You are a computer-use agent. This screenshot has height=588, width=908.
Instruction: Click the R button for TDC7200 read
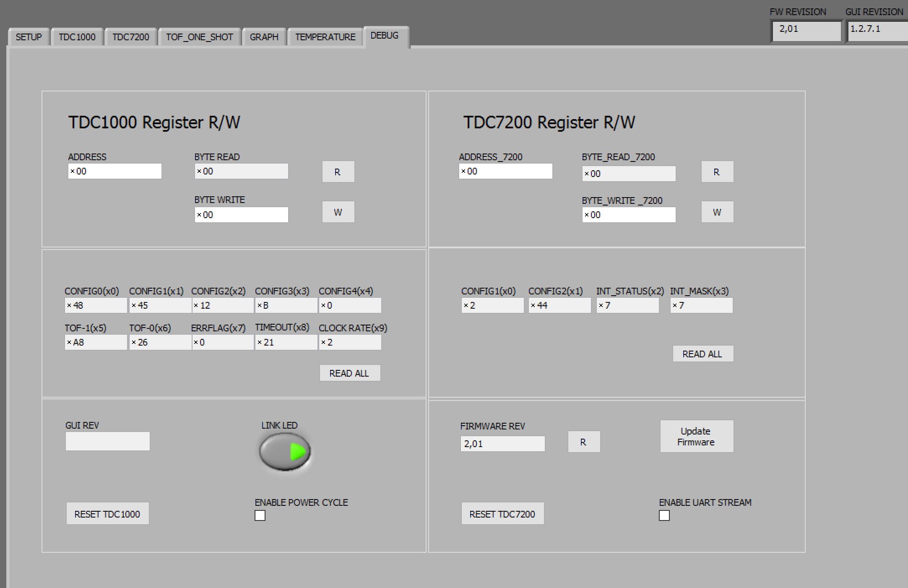point(717,172)
